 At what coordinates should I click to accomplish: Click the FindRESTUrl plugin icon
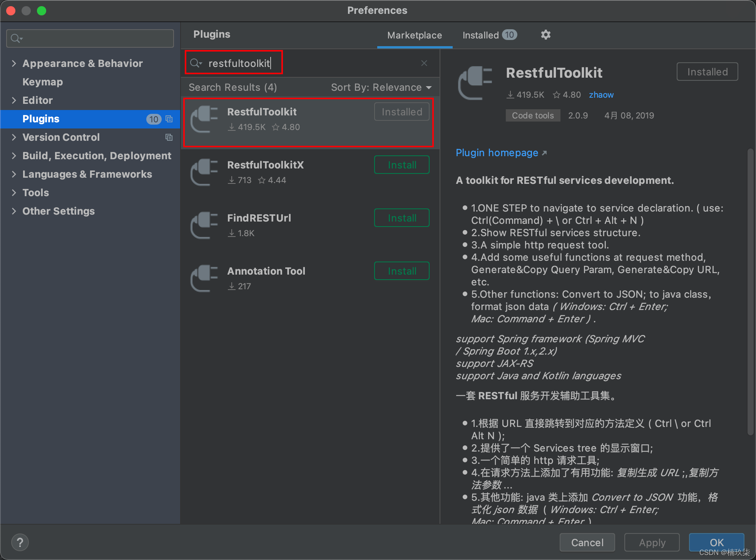pos(204,225)
